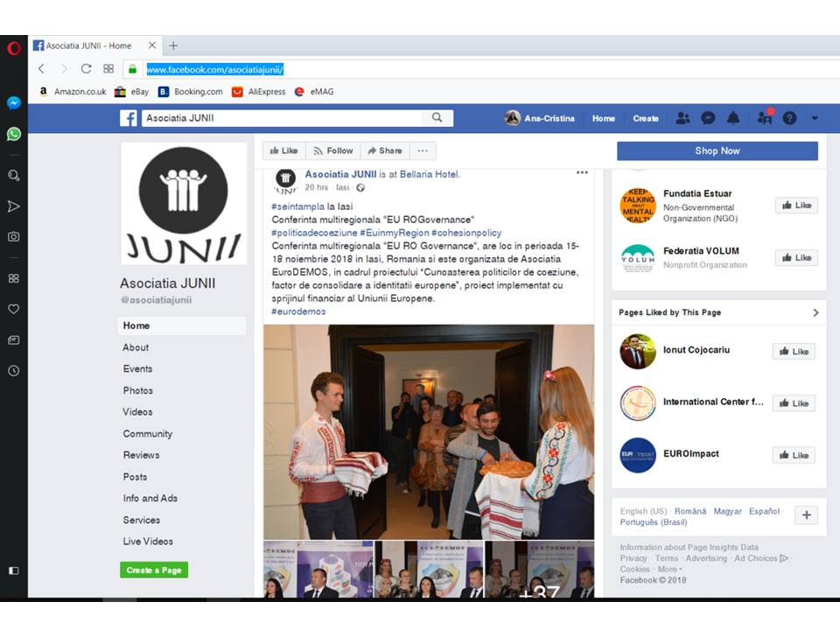Open WhatsApp in Opera sidebar
The width and height of the screenshot is (840, 630).
[x=14, y=134]
